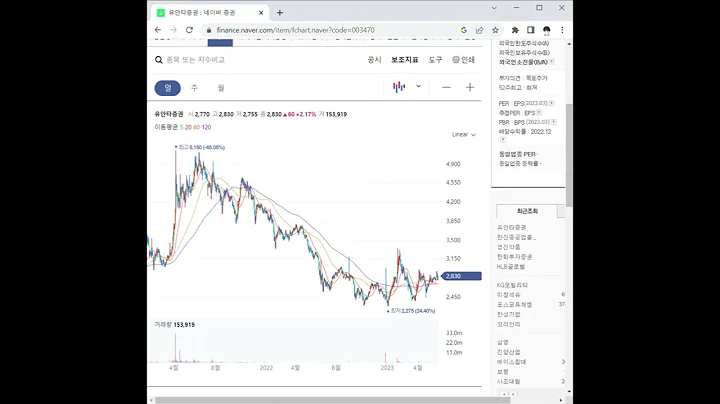Expand the chart type dropdown arrow

418,86
